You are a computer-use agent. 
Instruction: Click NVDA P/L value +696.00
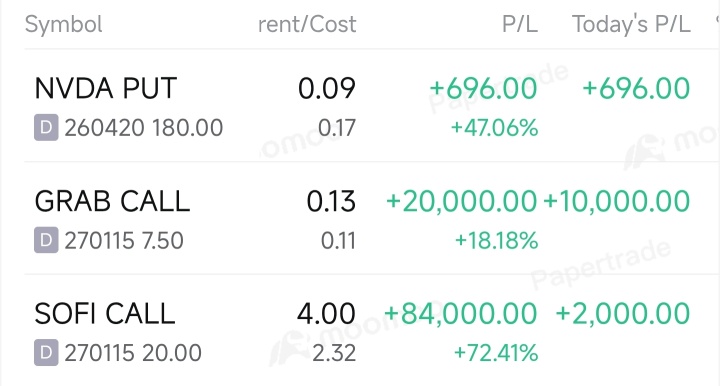click(483, 88)
